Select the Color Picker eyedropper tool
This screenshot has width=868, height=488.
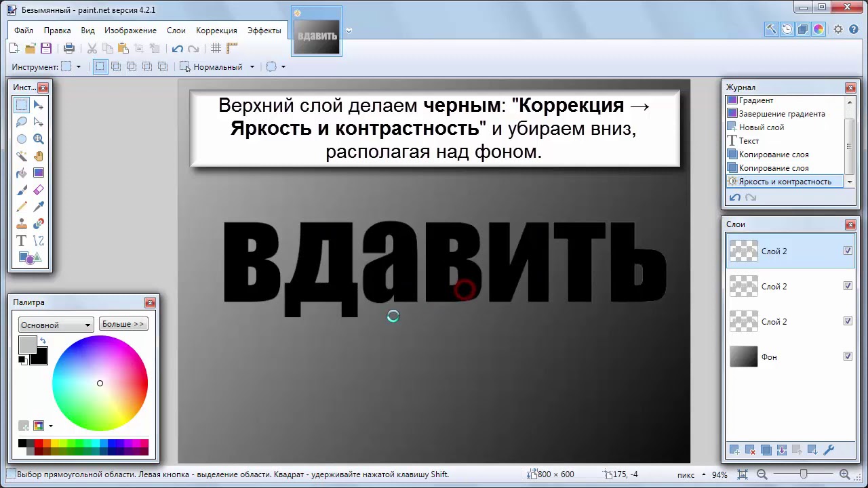39,207
